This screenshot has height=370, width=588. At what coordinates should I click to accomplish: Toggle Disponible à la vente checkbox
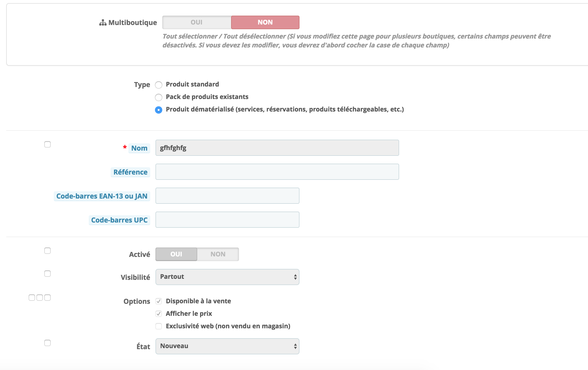pos(159,301)
